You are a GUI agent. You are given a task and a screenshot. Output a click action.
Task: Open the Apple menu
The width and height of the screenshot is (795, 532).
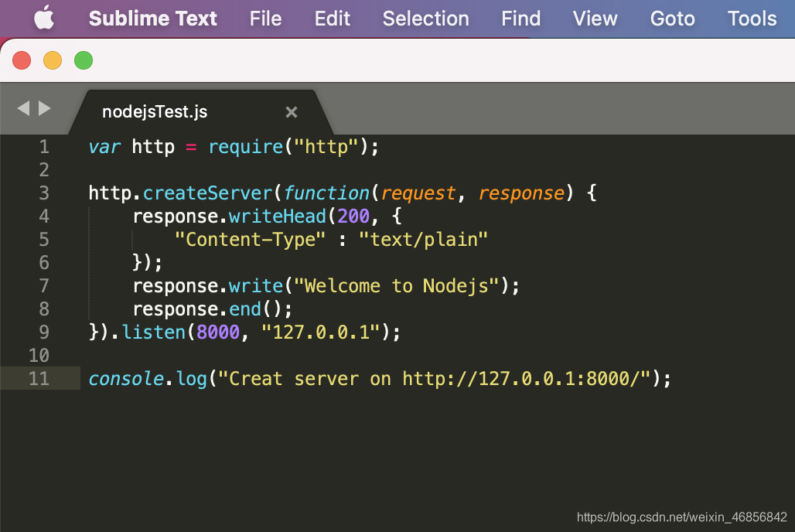44,19
